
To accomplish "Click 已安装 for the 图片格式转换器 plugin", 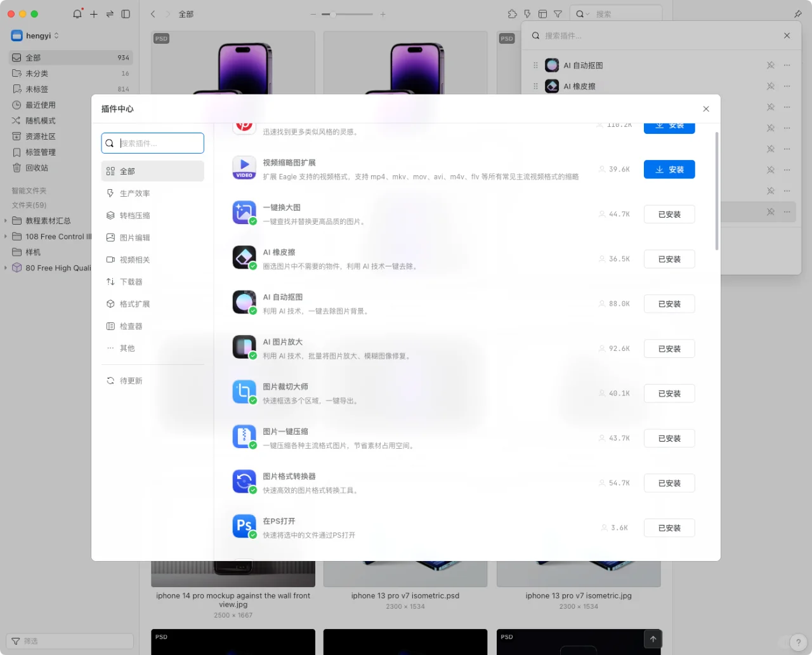I will (x=669, y=483).
